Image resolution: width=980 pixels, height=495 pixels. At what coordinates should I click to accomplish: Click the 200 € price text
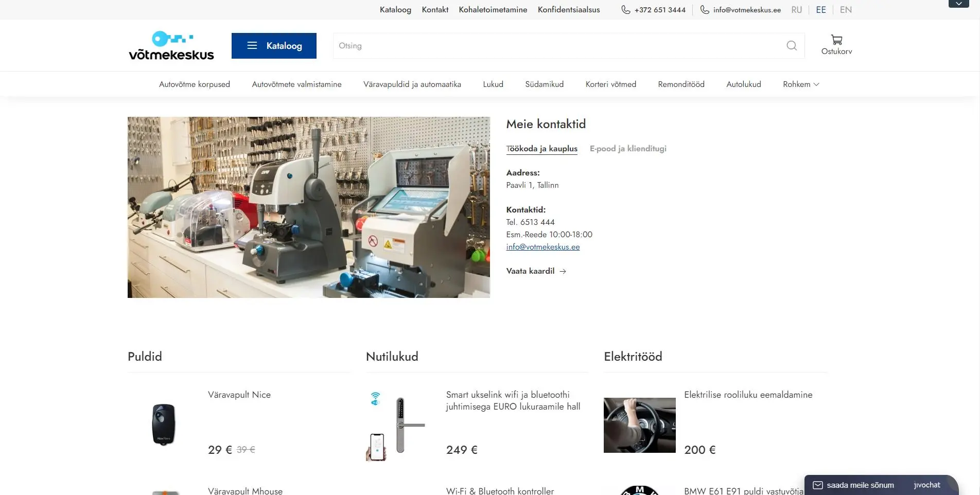pos(700,450)
